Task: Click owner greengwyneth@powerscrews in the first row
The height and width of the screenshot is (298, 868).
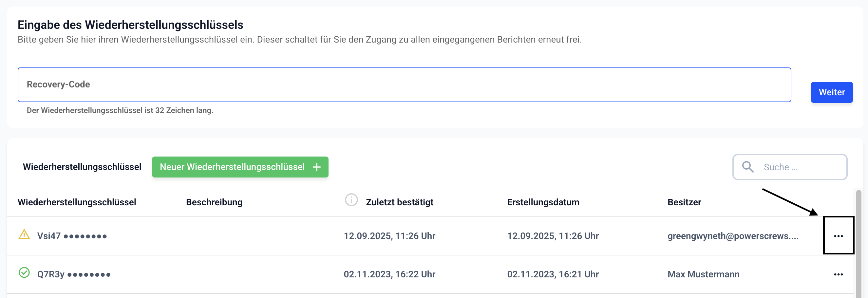Action: point(733,236)
